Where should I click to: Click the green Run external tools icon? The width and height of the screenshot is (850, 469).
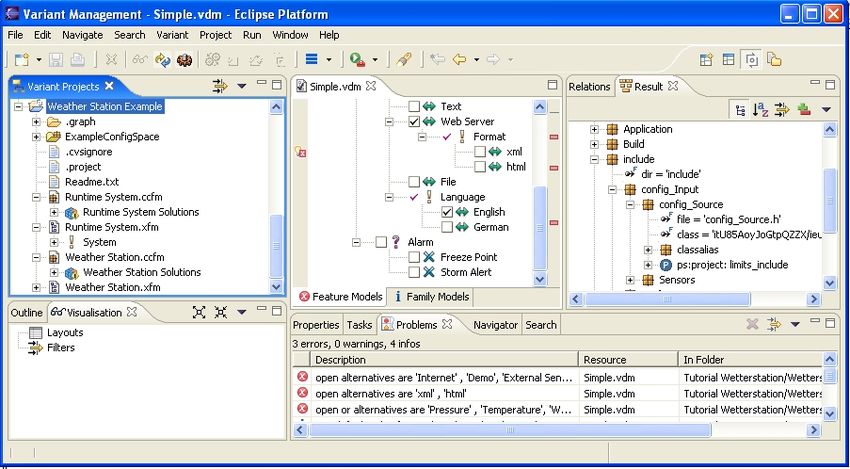pyautogui.click(x=357, y=59)
